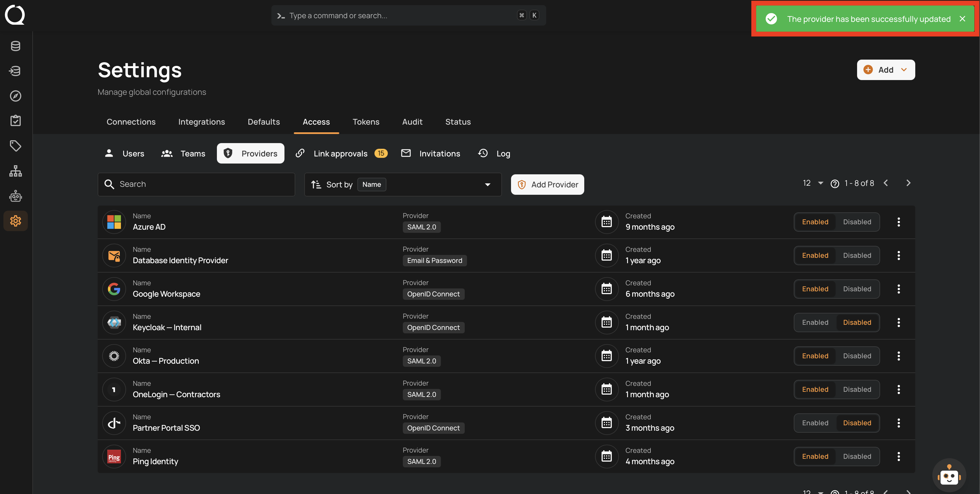Image resolution: width=980 pixels, height=494 pixels.
Task: Switch to the Status tab
Action: pos(458,122)
